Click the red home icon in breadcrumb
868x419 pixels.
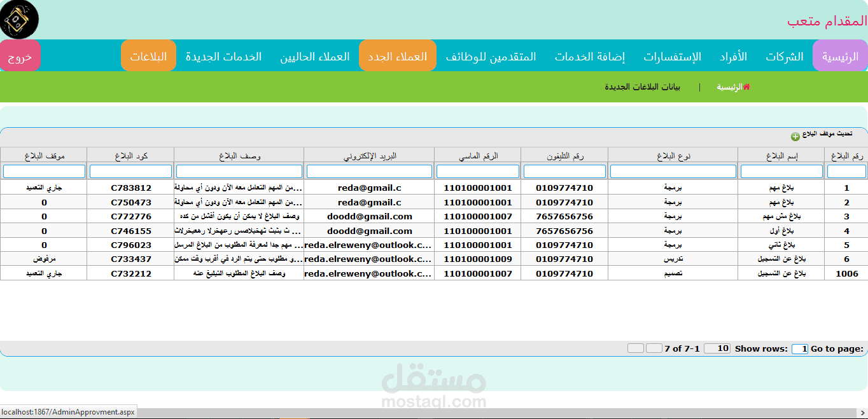746,86
